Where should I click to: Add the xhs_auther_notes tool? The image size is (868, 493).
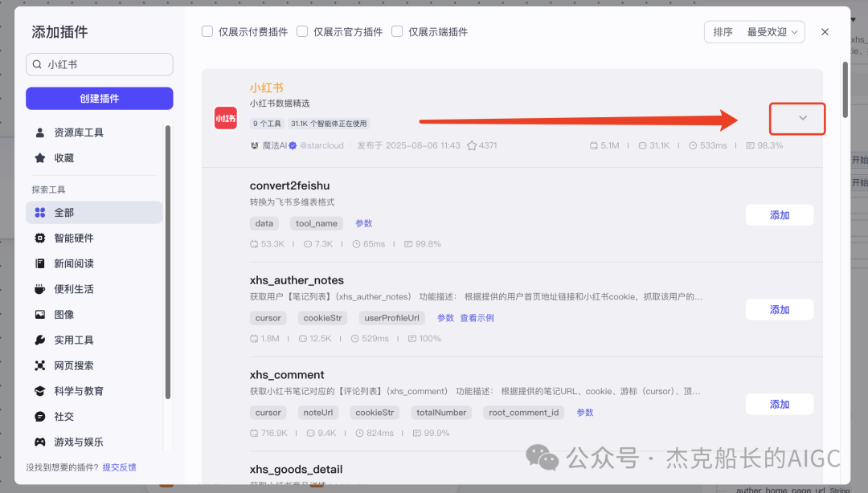pos(780,310)
